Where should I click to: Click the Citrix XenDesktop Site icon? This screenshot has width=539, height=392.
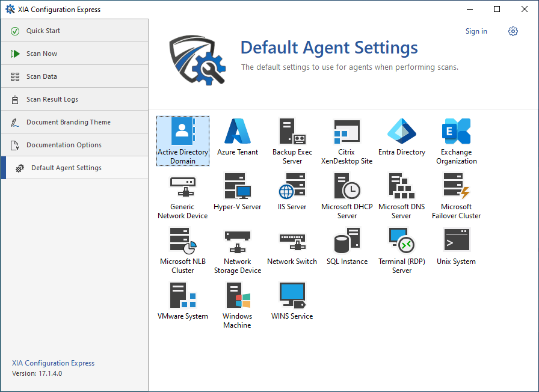click(347, 132)
